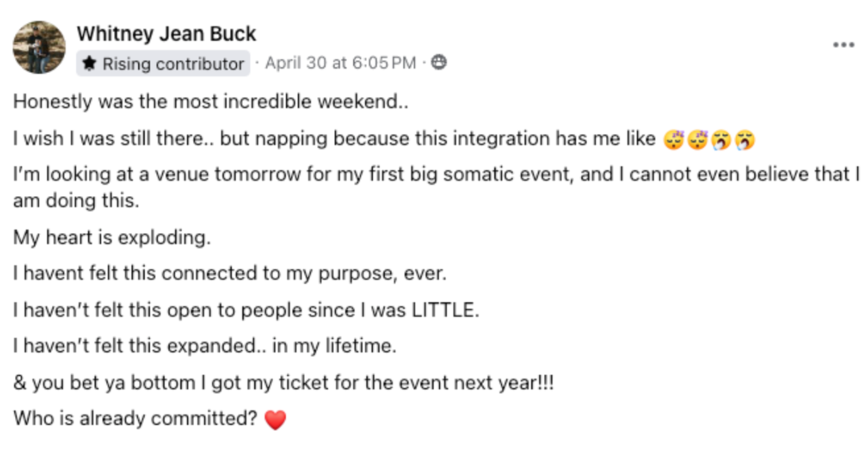Image resolution: width=868 pixels, height=459 pixels.
Task: Click the "Honestly was the most incredible weekend" line
Action: (211, 102)
